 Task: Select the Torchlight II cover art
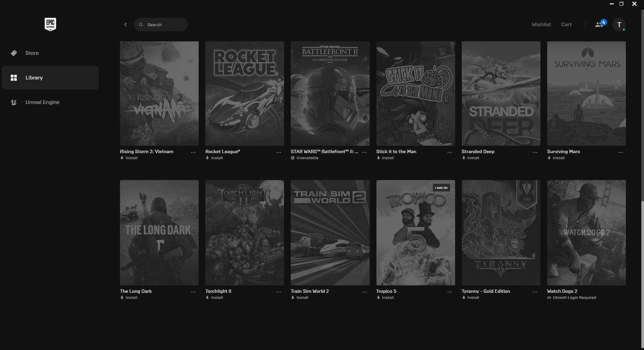pyautogui.click(x=245, y=233)
